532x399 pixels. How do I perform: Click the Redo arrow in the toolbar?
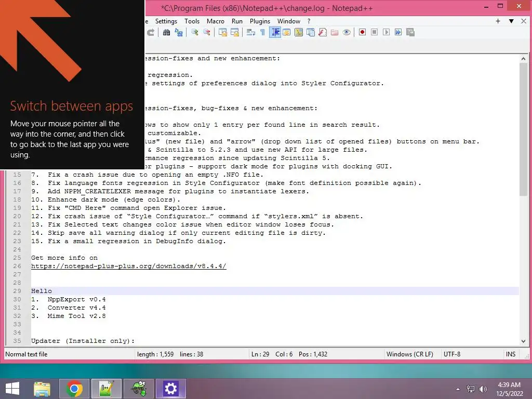[x=151, y=32]
